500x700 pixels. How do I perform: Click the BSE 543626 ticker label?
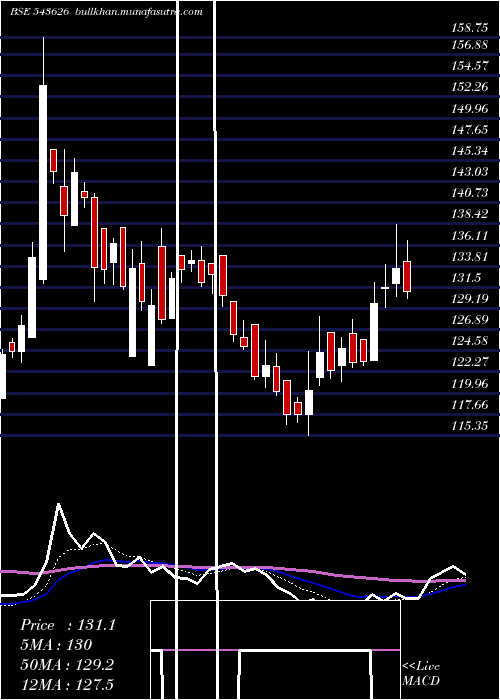pos(39,12)
